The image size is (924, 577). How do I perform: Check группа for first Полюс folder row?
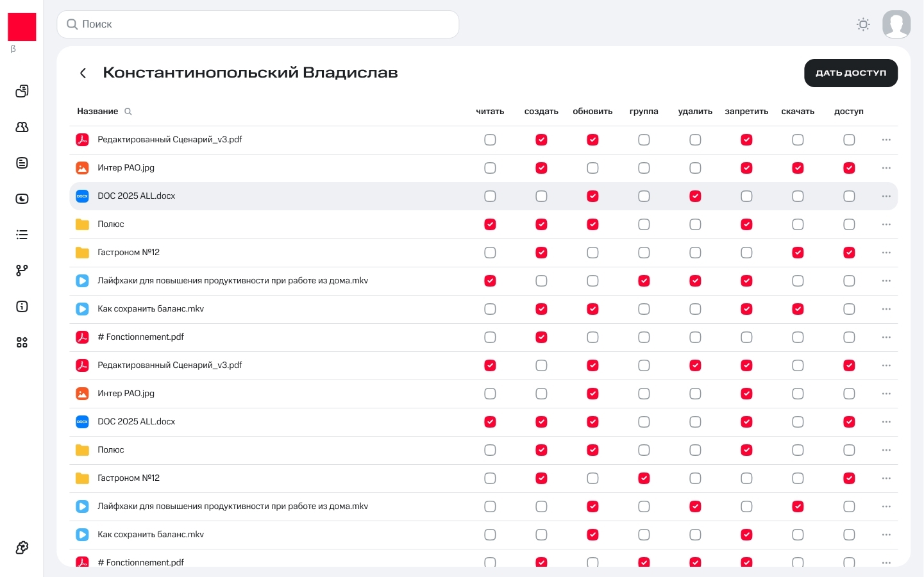pyautogui.click(x=644, y=224)
